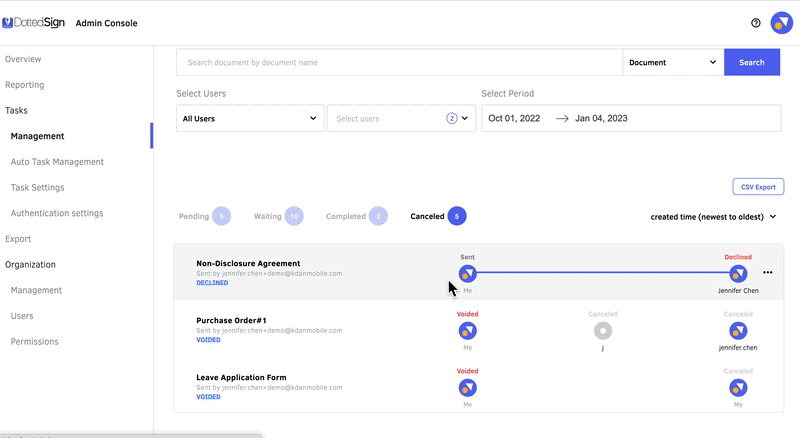This screenshot has width=800, height=438.
Task: Click the VOIDED status under Purchase Order#1
Action: click(x=208, y=340)
